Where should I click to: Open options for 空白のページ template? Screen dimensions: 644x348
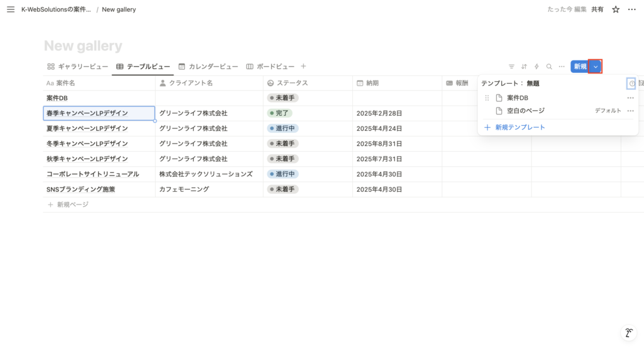click(x=630, y=111)
